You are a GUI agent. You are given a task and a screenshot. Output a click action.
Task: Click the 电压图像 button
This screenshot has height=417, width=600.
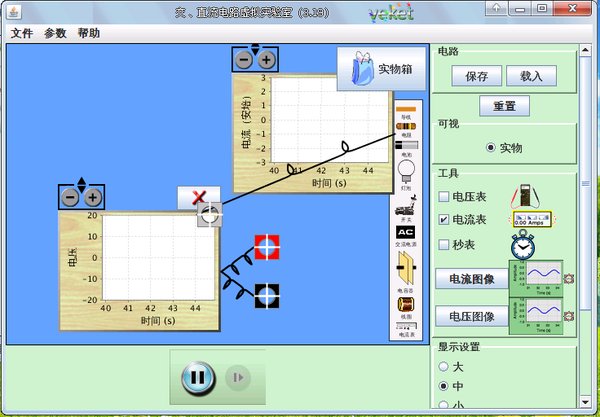point(472,316)
